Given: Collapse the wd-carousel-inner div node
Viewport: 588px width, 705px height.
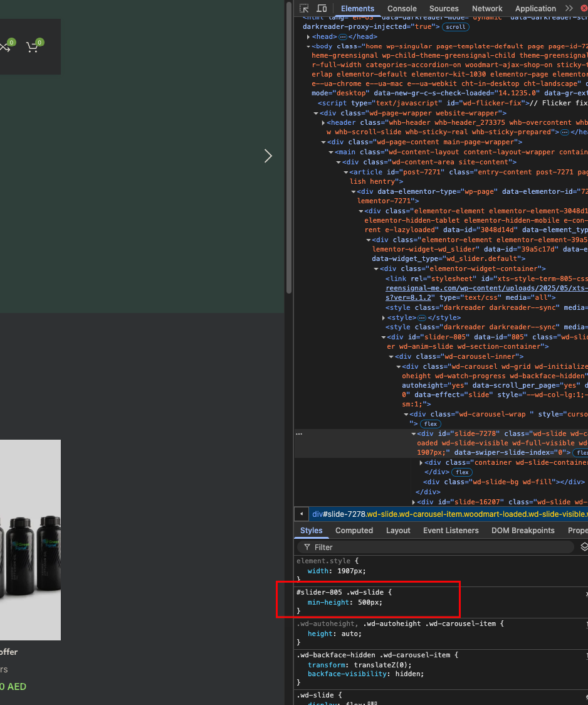Looking at the screenshot, I should point(391,356).
